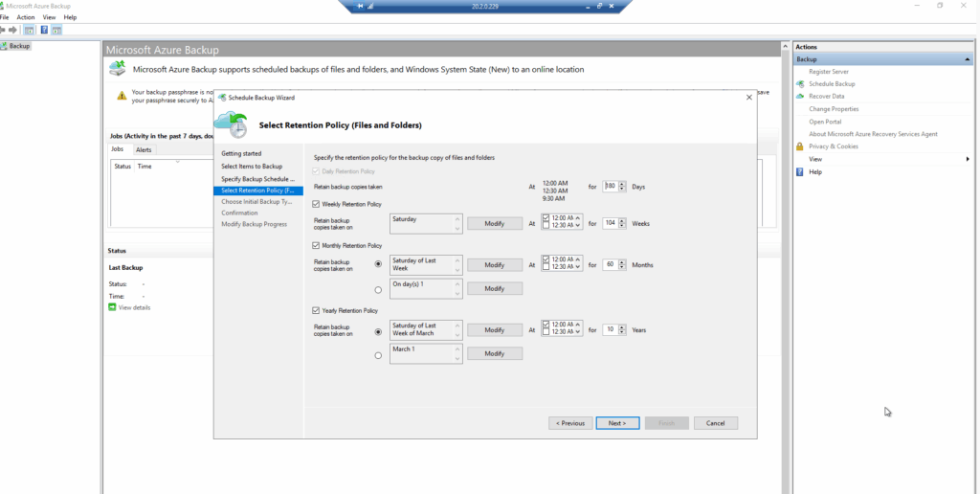This screenshot has height=494, width=980.
Task: Click Modify for monthly 'On day(s) 1'
Action: coord(495,289)
